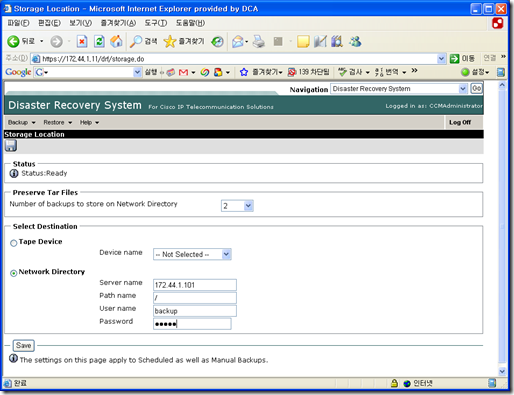
Task: Click the research books icon in toolbar
Action: pyautogui.click(x=337, y=42)
